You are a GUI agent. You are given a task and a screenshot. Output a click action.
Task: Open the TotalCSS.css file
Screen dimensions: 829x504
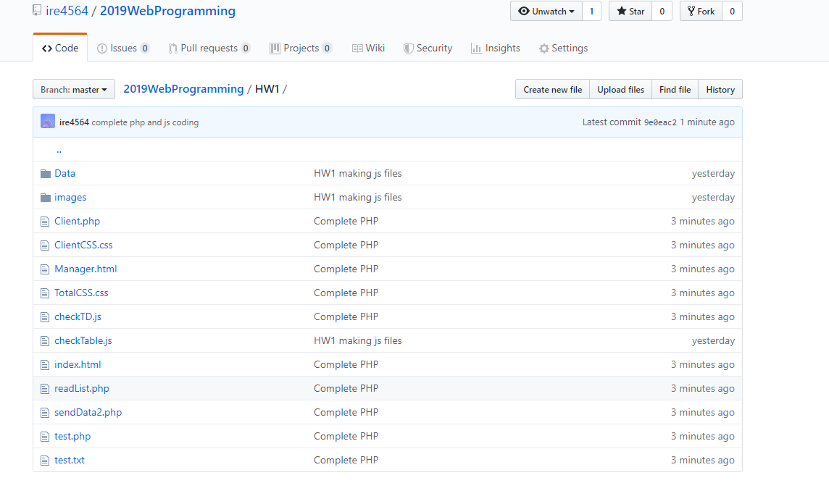coord(81,293)
